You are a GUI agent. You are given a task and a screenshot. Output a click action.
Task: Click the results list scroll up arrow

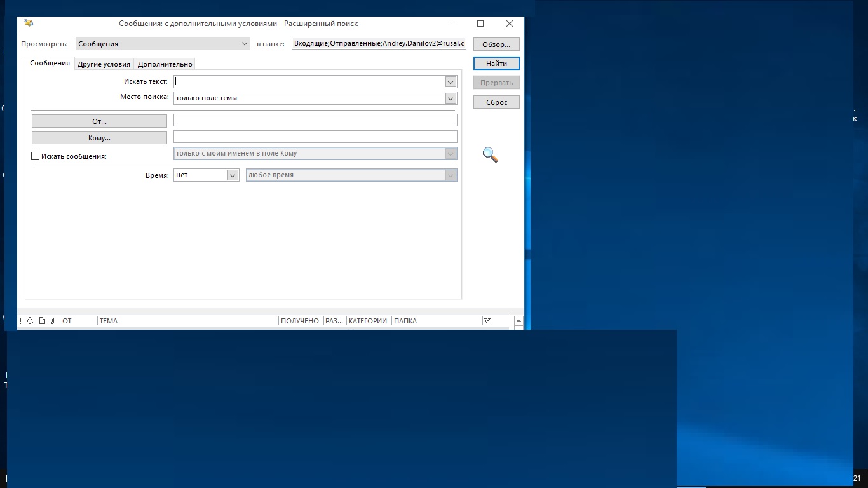(519, 321)
